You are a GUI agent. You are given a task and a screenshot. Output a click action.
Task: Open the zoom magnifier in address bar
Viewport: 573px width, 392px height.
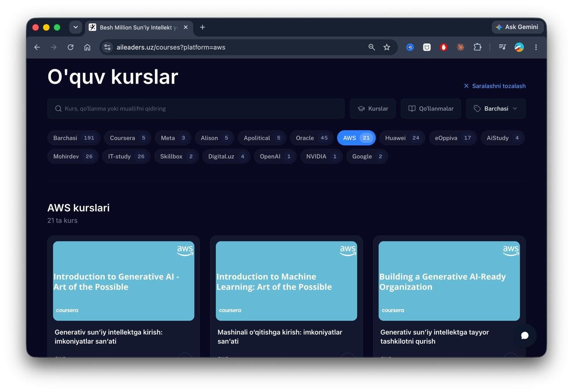click(x=372, y=47)
